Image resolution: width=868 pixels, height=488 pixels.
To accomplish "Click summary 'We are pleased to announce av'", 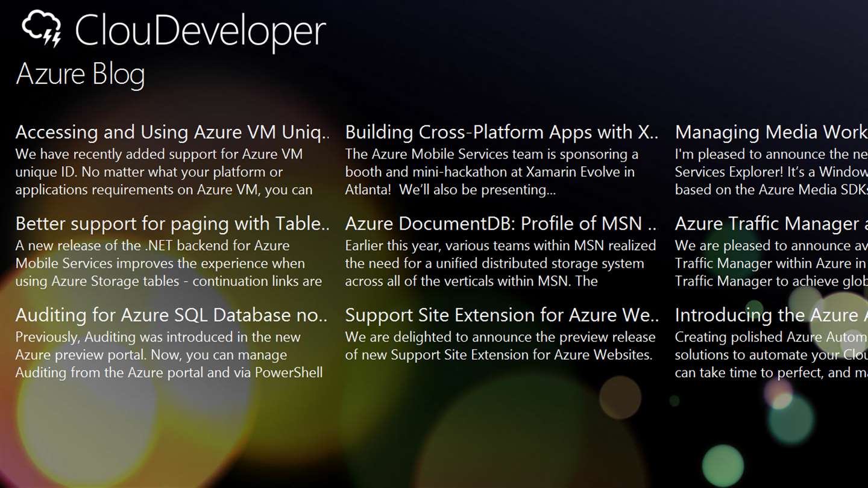I will pos(772,246).
